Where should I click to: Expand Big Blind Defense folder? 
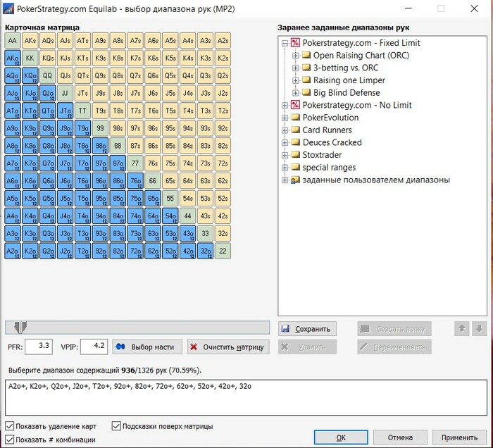[295, 93]
